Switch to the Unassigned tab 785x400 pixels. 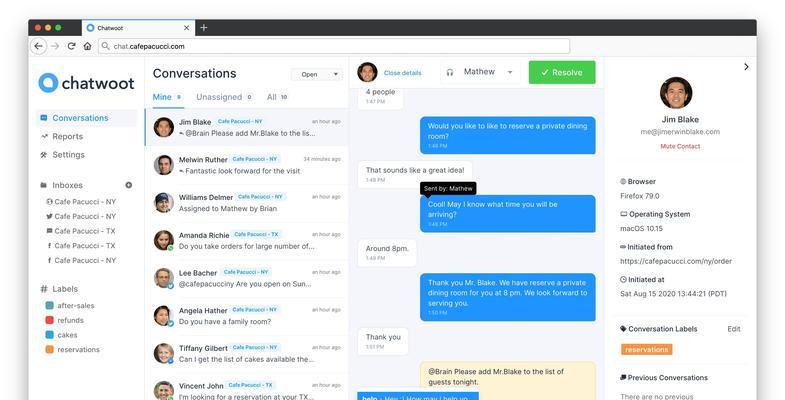click(x=224, y=97)
